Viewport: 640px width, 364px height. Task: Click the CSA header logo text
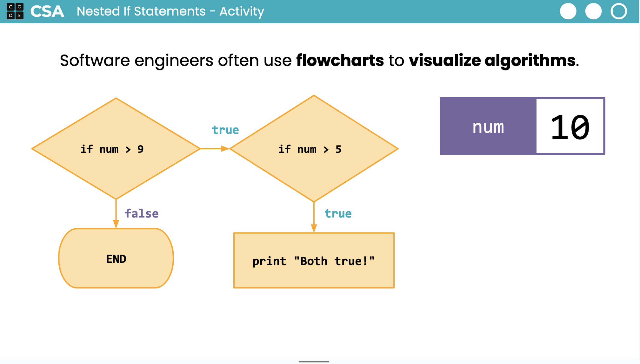point(47,11)
